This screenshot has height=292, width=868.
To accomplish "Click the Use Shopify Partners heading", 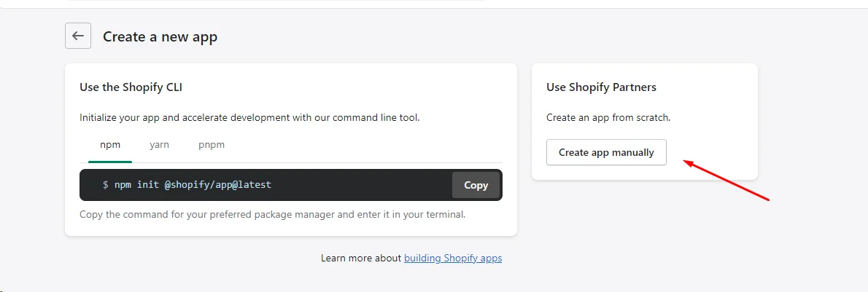I will tap(601, 87).
